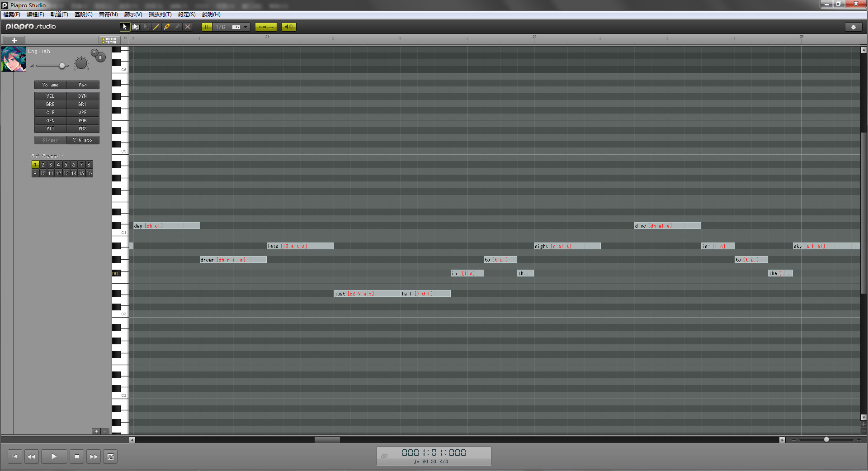Open the Volume parameter button
Viewport: 868px width, 471px height.
(x=50, y=85)
